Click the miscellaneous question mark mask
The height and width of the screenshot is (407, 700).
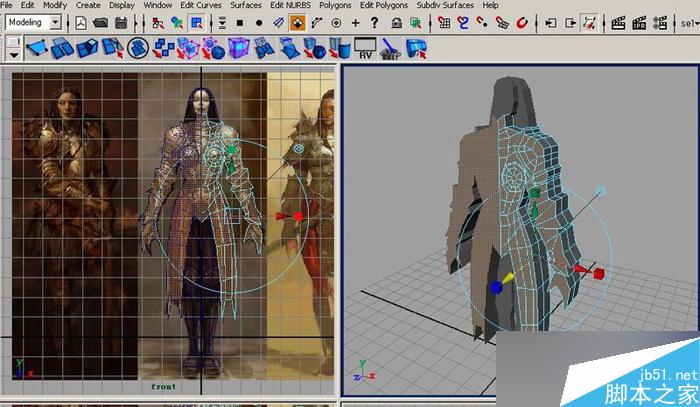[375, 22]
